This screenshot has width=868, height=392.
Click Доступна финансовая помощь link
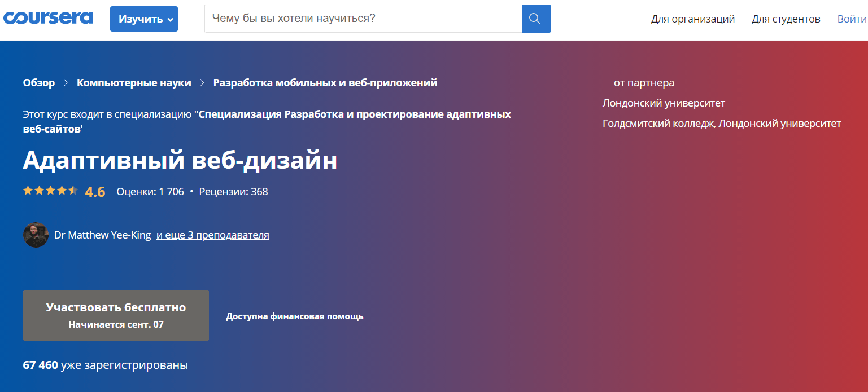pyautogui.click(x=294, y=316)
